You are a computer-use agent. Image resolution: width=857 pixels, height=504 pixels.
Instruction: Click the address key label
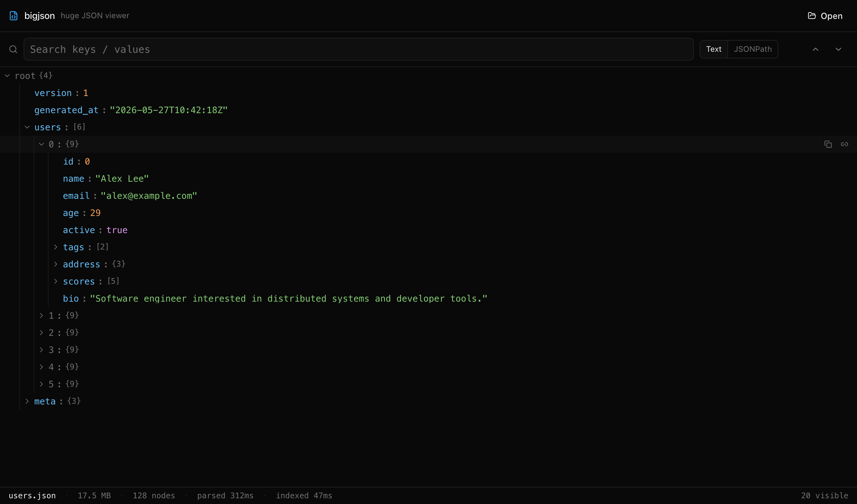(81, 264)
